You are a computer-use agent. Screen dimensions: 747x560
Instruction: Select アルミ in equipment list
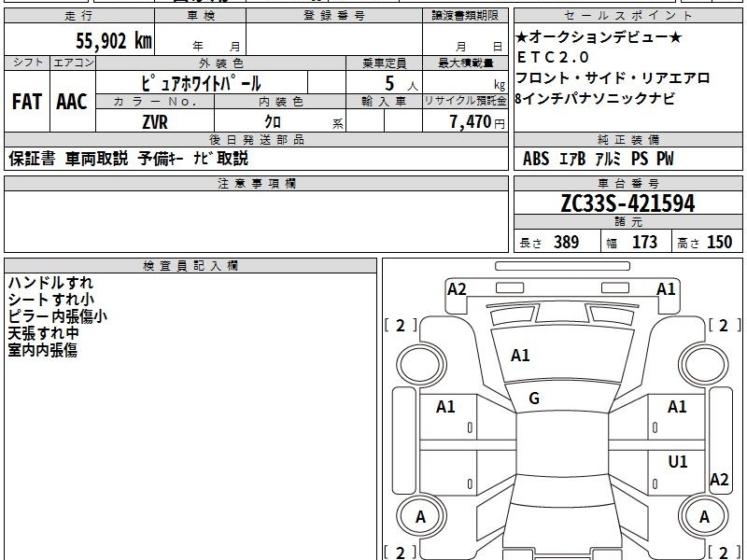pos(608,159)
